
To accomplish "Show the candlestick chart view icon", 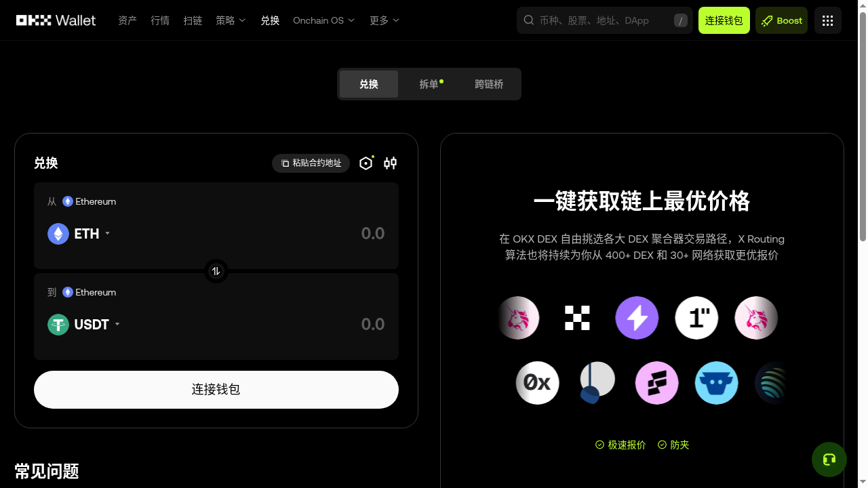I will click(x=390, y=163).
